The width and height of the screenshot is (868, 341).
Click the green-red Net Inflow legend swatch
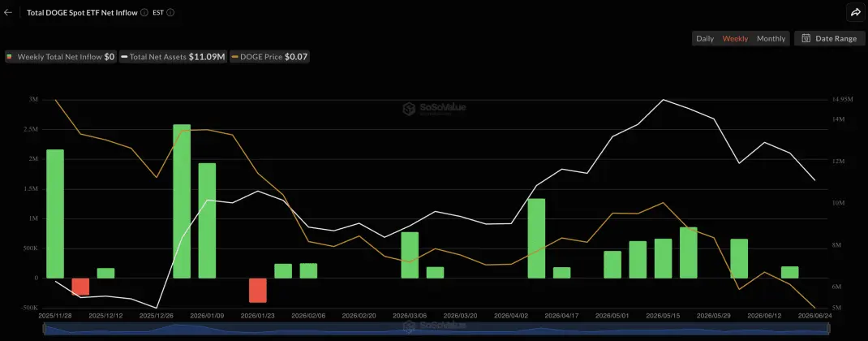[x=9, y=57]
